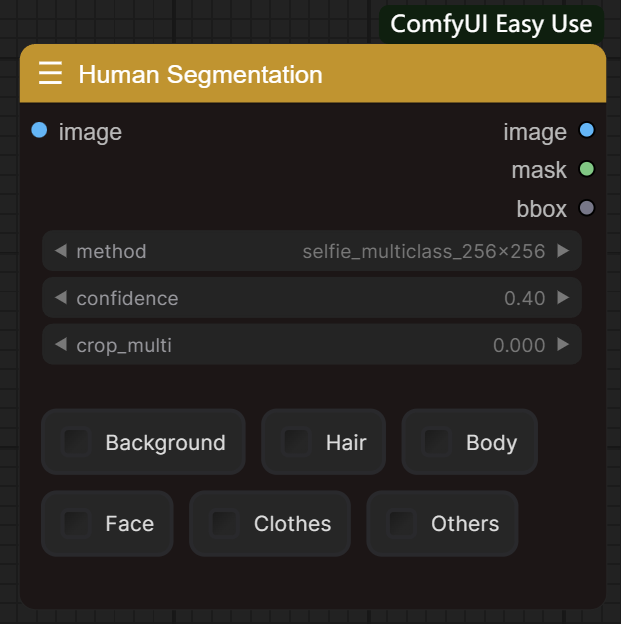This screenshot has height=624, width=621.
Task: Open the node hamburger menu icon
Action: pos(50,74)
